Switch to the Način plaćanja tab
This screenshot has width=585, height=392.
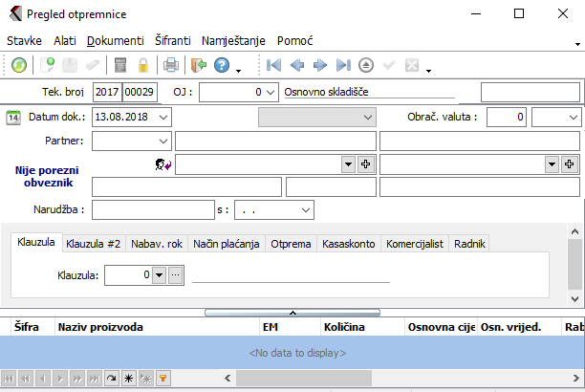coord(226,244)
